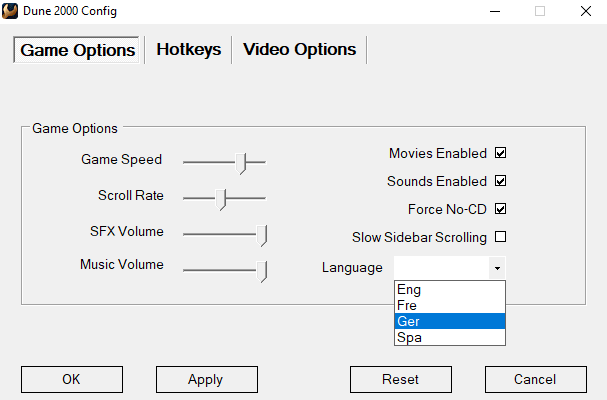607x400 pixels.
Task: Toggle the Sounds Enabled checkbox
Action: tap(501, 182)
